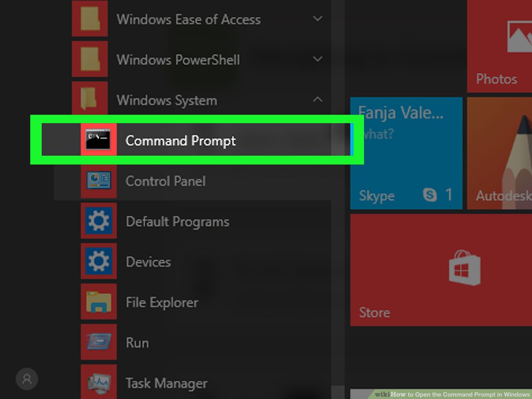Open the Skype tile

click(x=406, y=153)
